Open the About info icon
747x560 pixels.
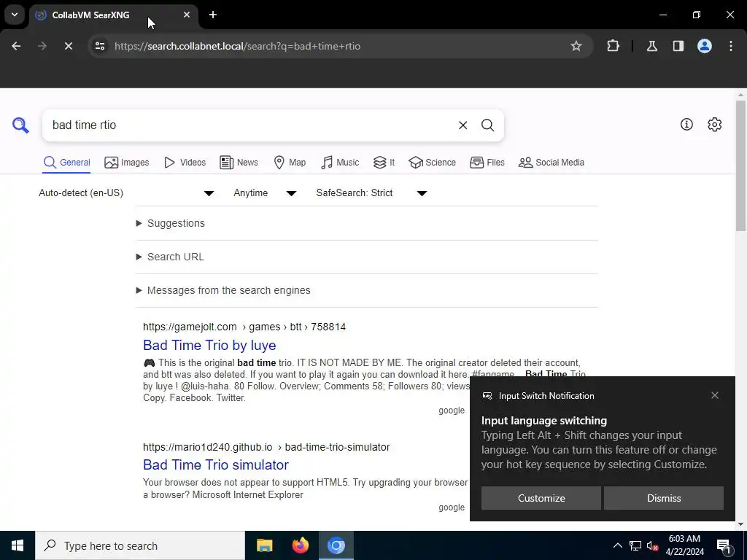[686, 124]
